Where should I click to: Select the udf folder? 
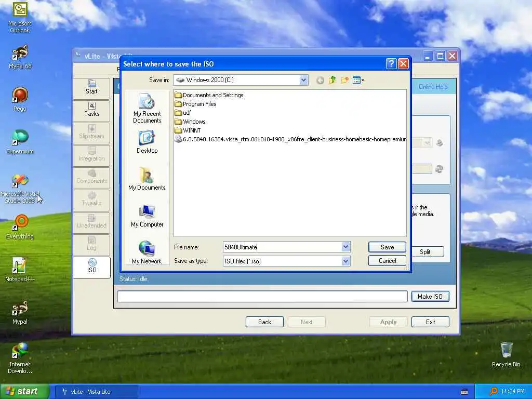[183, 113]
